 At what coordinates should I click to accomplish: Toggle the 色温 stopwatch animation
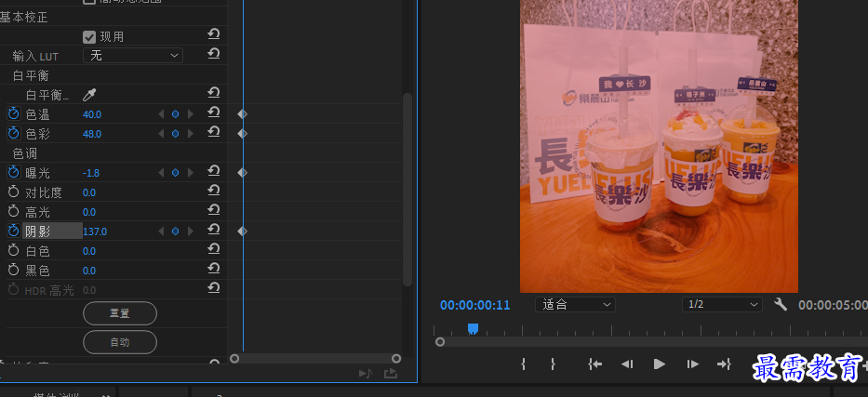tap(13, 114)
